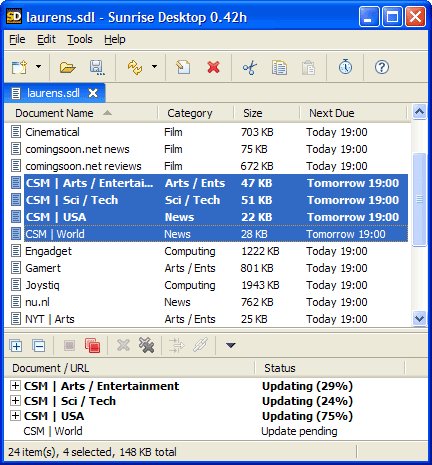The width and height of the screenshot is (432, 465).
Task: Click the red X delete icon
Action: point(213,67)
